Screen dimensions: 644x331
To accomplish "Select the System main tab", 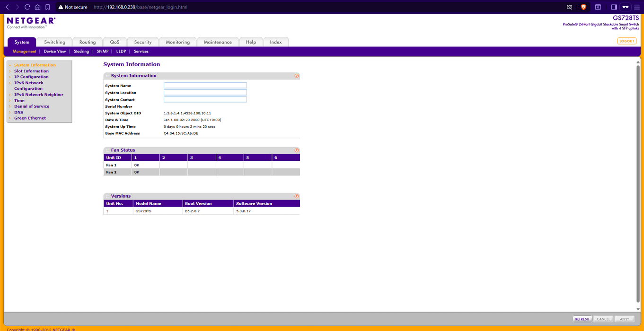I will [22, 42].
